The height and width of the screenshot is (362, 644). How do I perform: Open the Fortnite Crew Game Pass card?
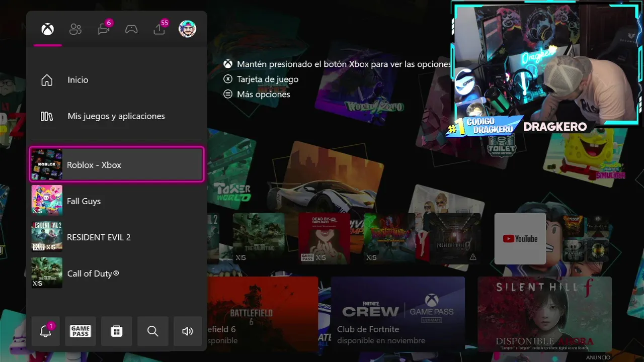click(398, 314)
